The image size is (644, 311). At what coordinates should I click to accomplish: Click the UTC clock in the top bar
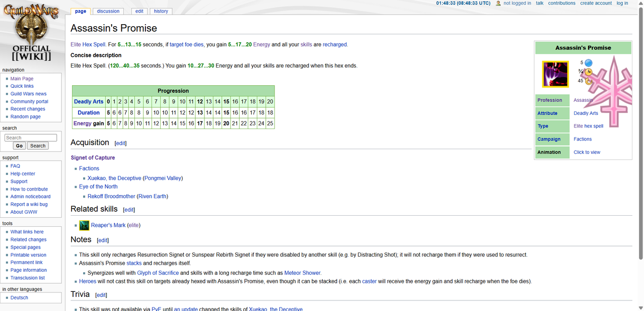click(463, 3)
